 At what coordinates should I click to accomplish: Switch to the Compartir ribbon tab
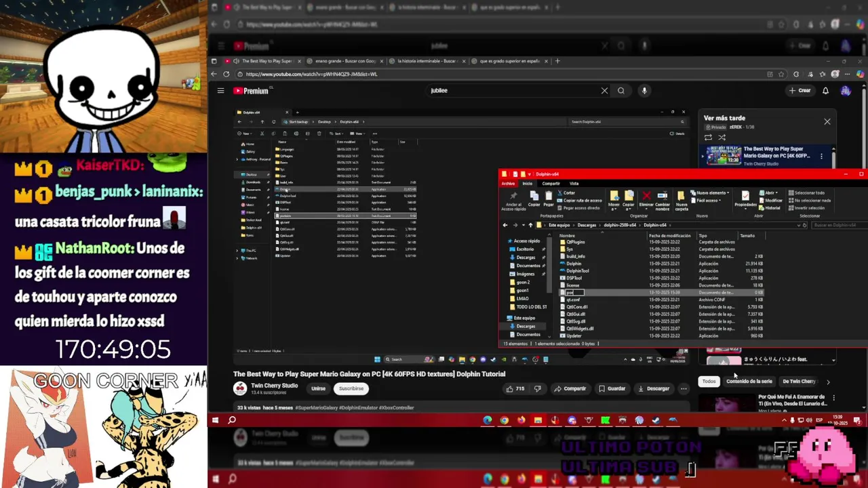pyautogui.click(x=551, y=184)
